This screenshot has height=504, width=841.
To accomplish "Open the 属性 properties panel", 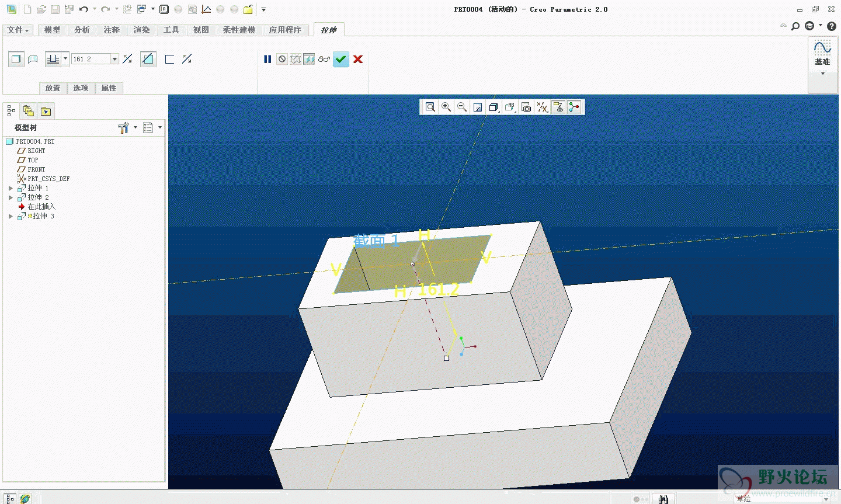I will click(x=109, y=88).
